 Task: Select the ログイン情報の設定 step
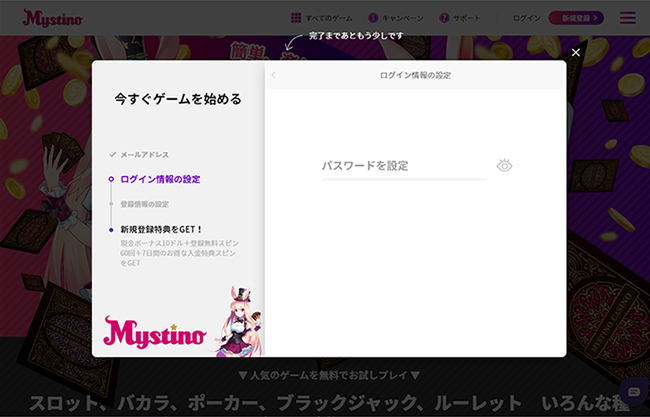point(160,179)
